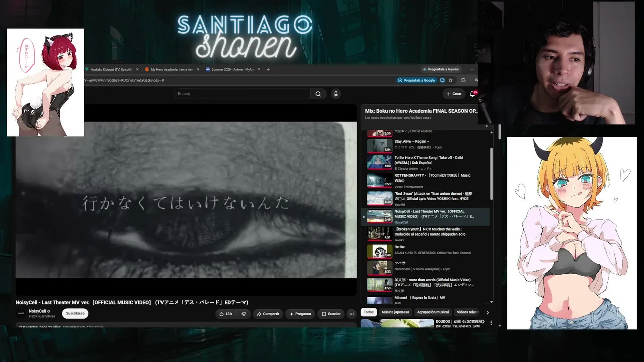The width and height of the screenshot is (644, 362).
Task: Open options for DOUDOU recommended video
Action: [x=491, y=323]
